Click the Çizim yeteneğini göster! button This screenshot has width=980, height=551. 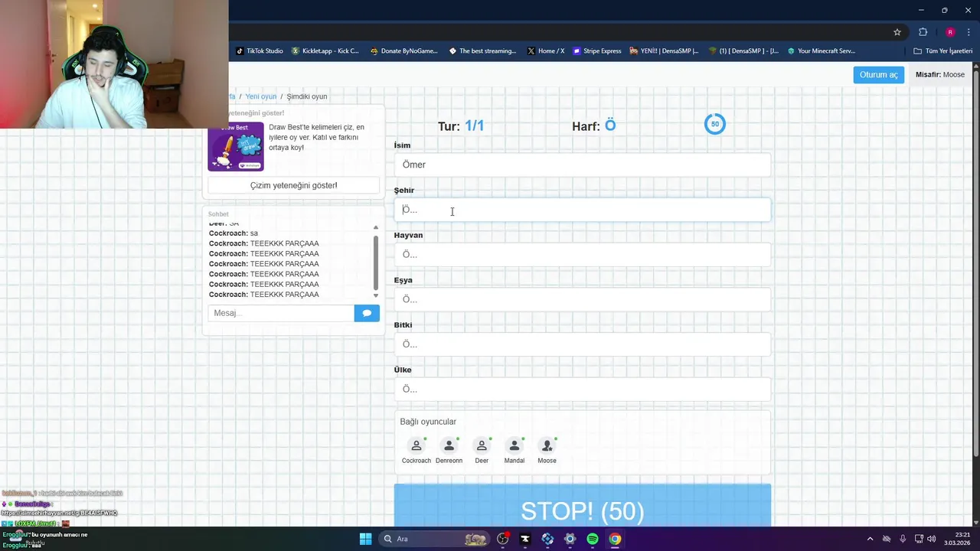tap(293, 185)
